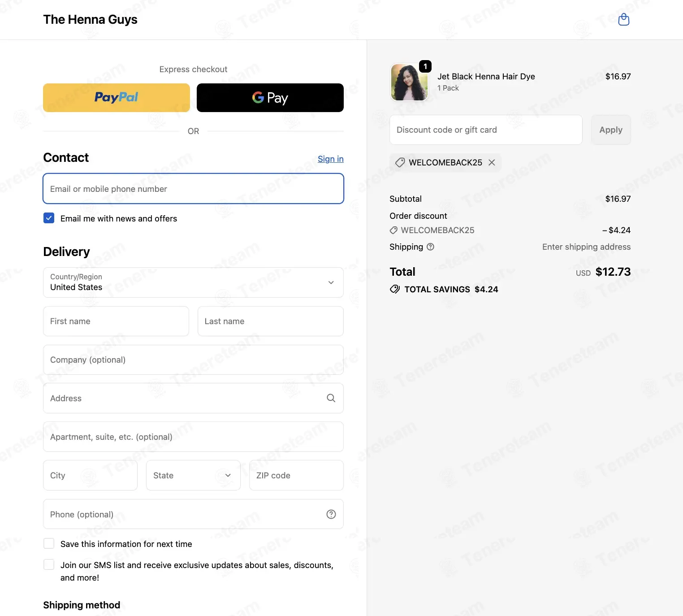Click the First name field

click(x=116, y=321)
